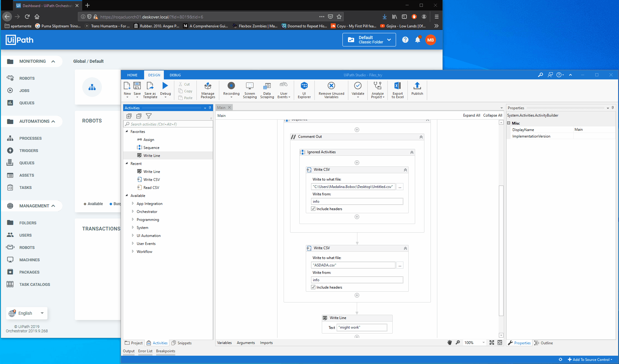619x364 pixels.
Task: Collapse the Misc properties section
Action: pyautogui.click(x=509, y=123)
